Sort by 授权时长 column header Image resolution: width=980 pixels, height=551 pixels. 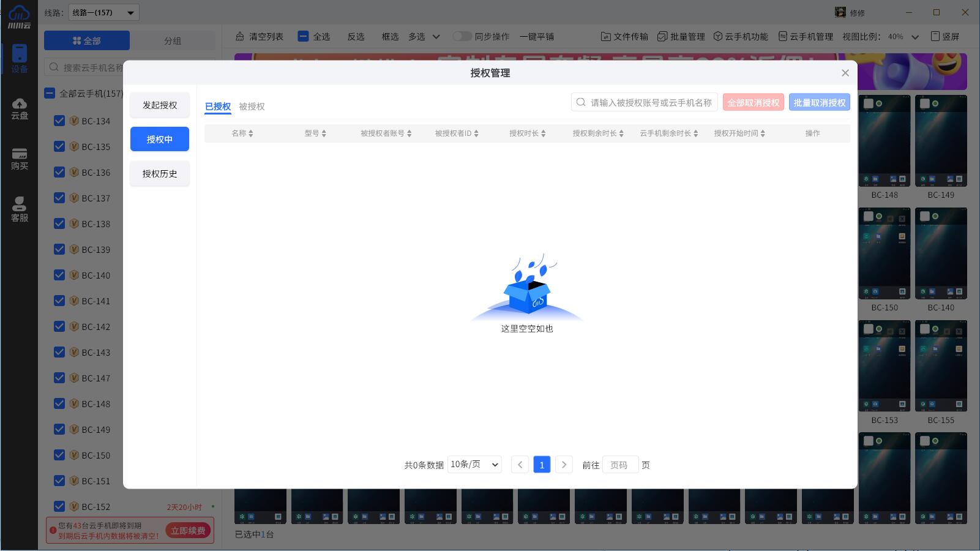coord(527,133)
